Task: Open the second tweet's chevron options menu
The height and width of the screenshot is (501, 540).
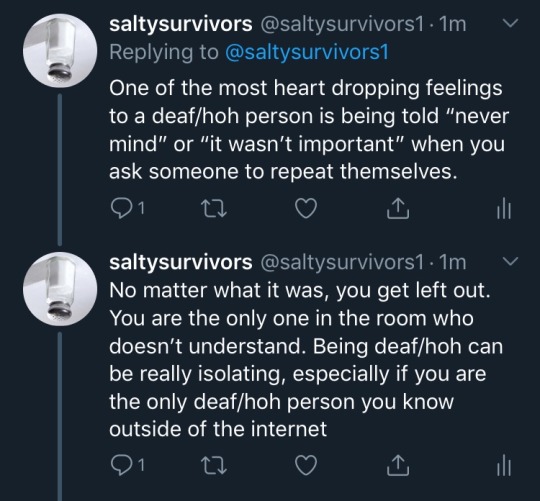Action: click(510, 261)
